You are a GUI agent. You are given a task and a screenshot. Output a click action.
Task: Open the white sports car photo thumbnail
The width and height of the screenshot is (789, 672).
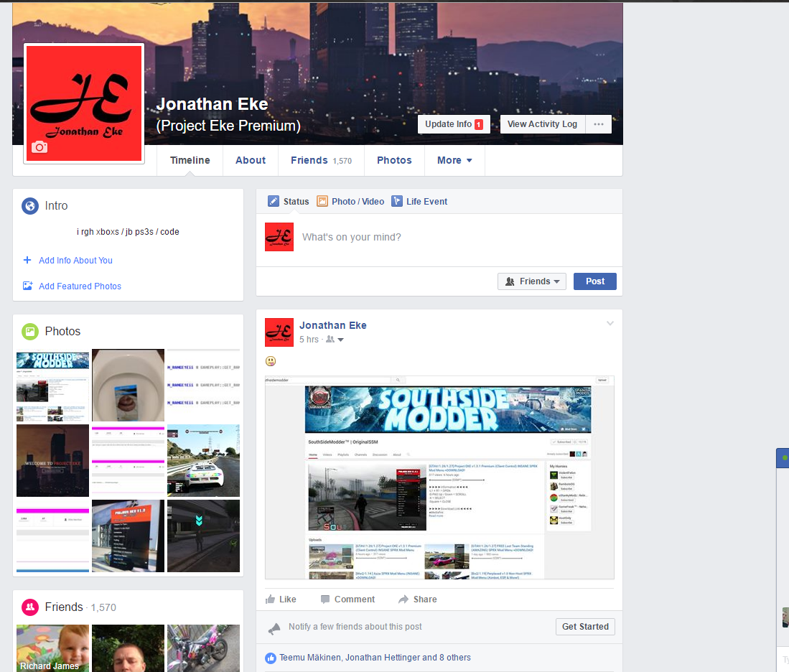203,461
